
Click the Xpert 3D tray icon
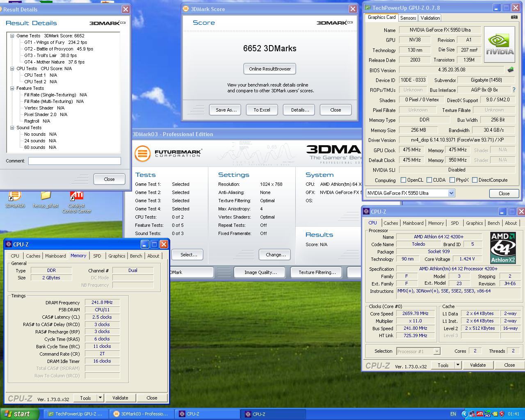point(487,414)
